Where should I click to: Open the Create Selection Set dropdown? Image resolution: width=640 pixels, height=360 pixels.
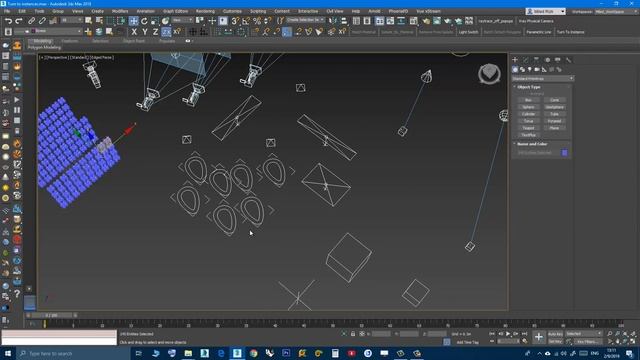305,20
